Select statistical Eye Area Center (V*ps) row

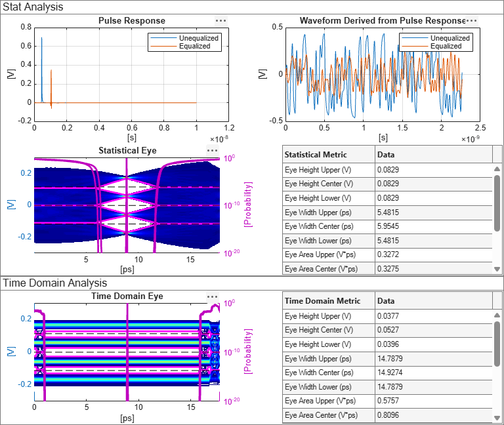click(x=387, y=268)
